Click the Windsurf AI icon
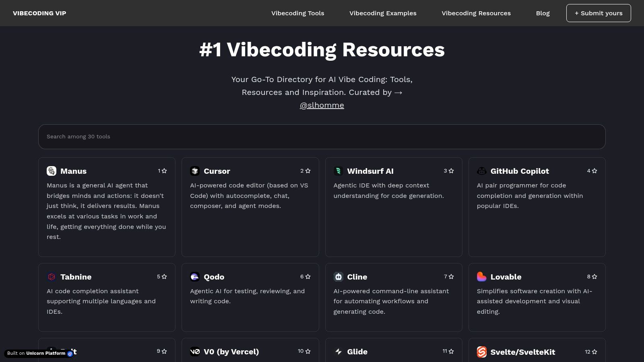This screenshot has height=362, width=644. (339, 171)
